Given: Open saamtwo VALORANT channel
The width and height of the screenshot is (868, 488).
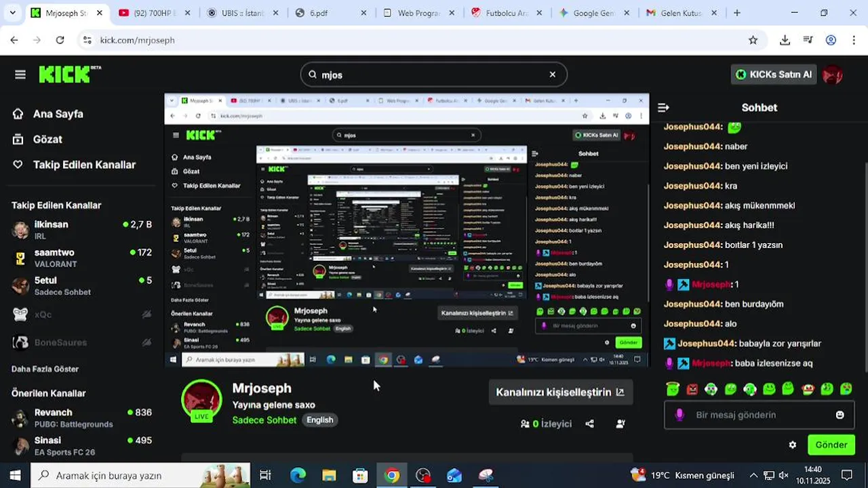Looking at the screenshot, I should click(81, 258).
